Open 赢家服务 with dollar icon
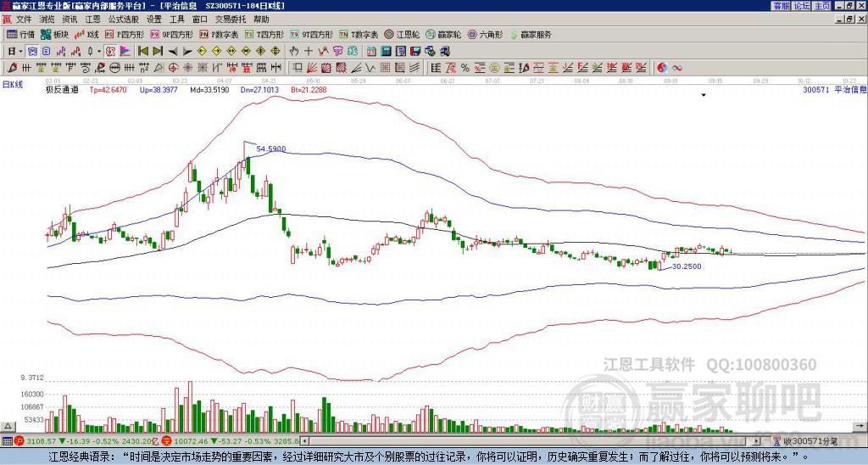Viewport: 868px width, 465px height. pyautogui.click(x=531, y=34)
